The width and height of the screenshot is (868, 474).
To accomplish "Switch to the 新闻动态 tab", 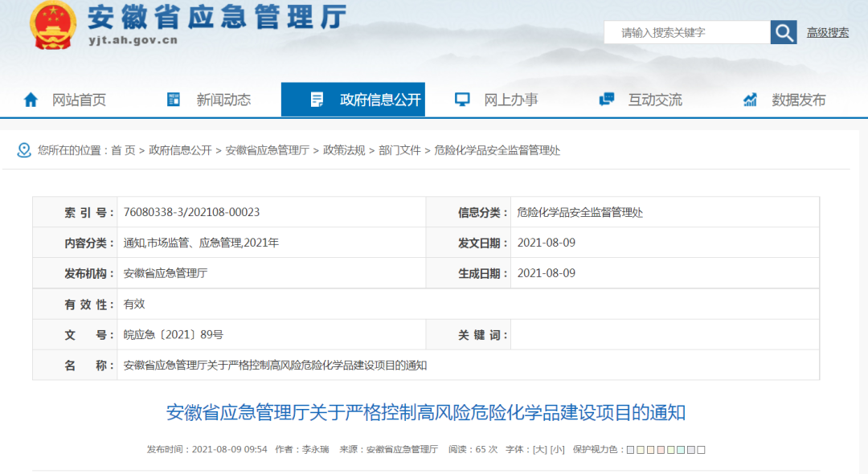I will (223, 99).
